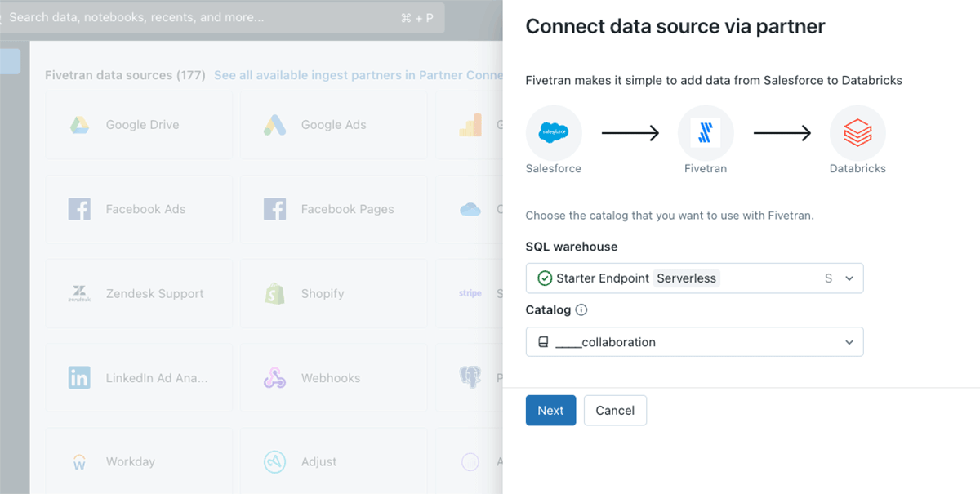Click the Salesforce cloud icon
Screen dimensions: 980x494
tap(554, 131)
